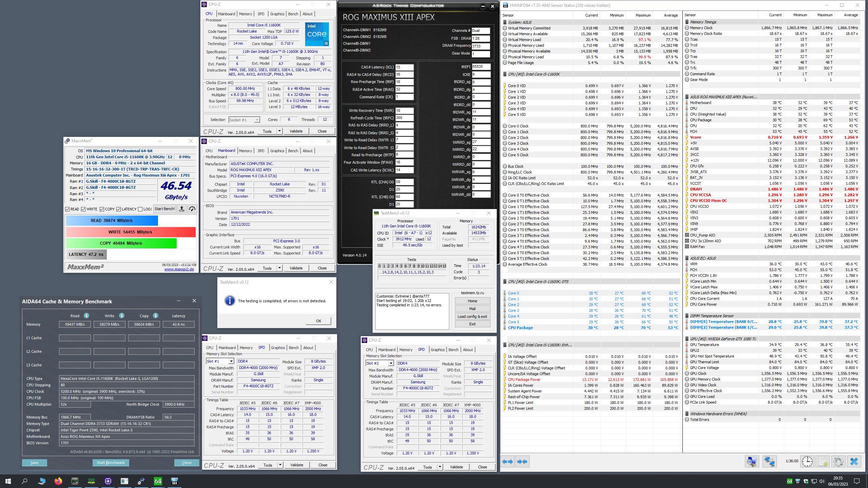
Task: Toggle the LATENCY checkbox in MaxxMem
Action: [x=118, y=209]
